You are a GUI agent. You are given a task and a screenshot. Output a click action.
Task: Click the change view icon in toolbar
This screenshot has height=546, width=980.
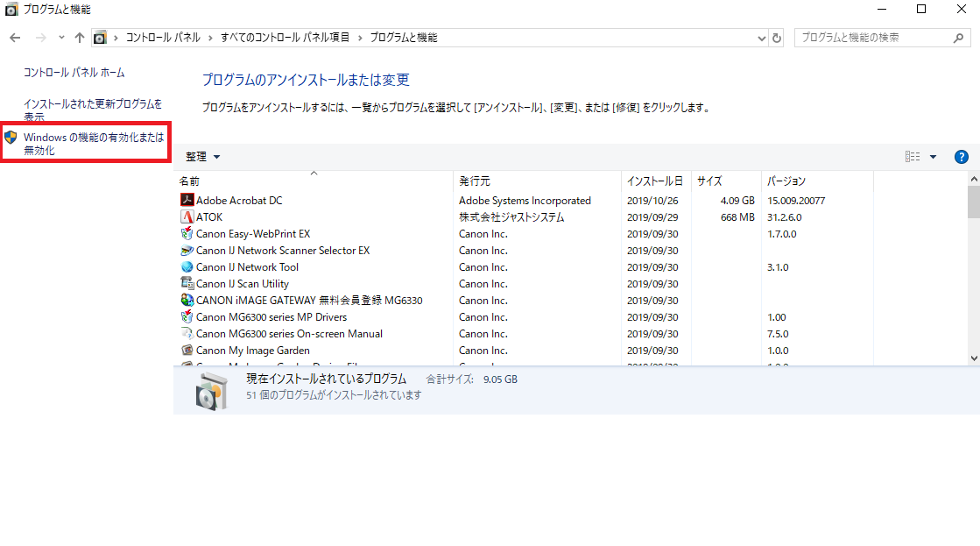click(x=913, y=157)
